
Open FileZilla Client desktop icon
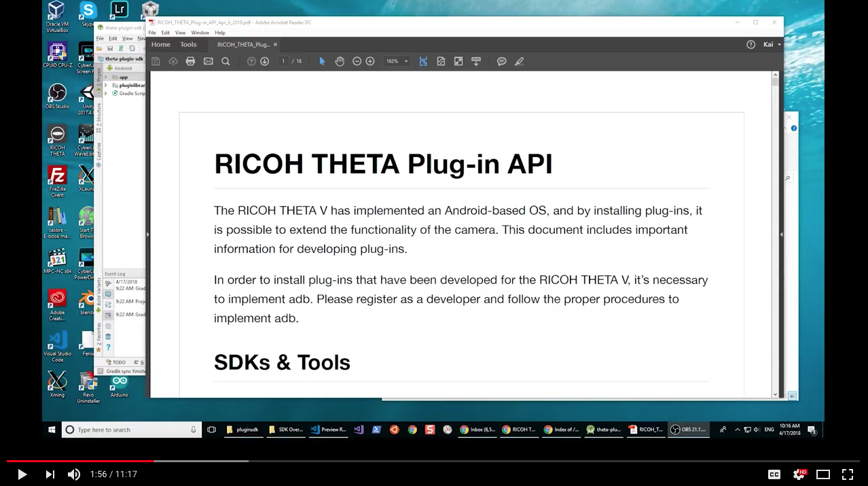pos(58,181)
